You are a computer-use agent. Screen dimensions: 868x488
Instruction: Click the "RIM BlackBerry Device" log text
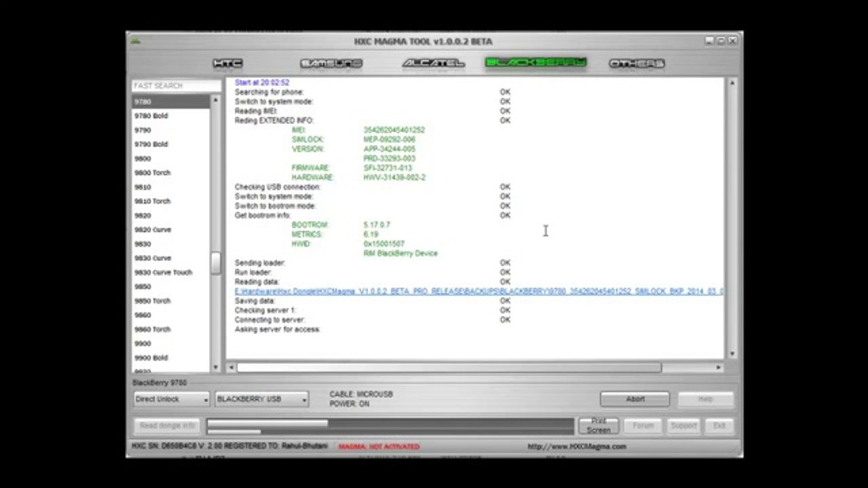click(401, 253)
